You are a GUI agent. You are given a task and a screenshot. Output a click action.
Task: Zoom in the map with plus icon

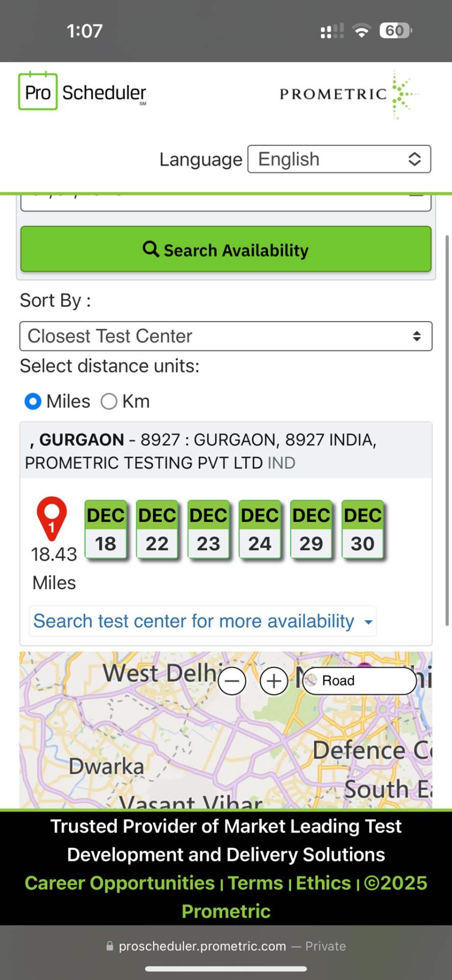274,681
